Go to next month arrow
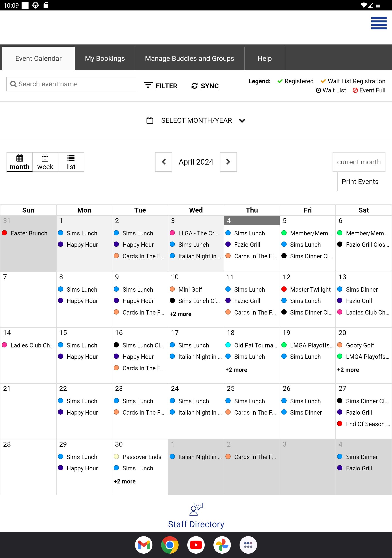The height and width of the screenshot is (558, 392). 228,162
